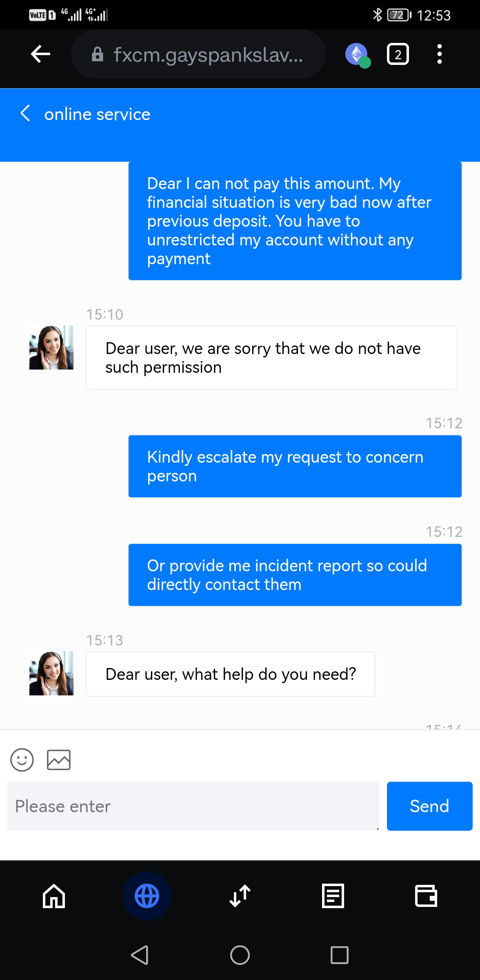The width and height of the screenshot is (480, 980).
Task: Select the globe tab in bottom navigation
Action: (147, 896)
